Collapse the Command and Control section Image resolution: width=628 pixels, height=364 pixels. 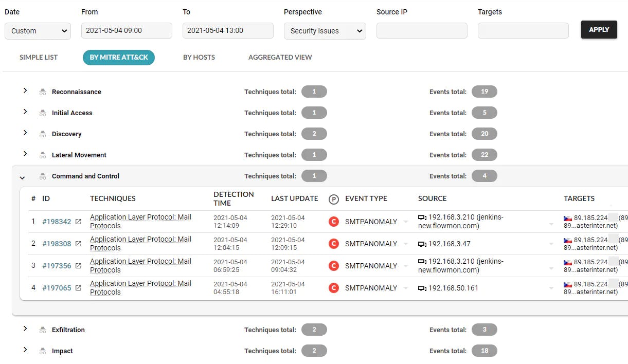22,176
